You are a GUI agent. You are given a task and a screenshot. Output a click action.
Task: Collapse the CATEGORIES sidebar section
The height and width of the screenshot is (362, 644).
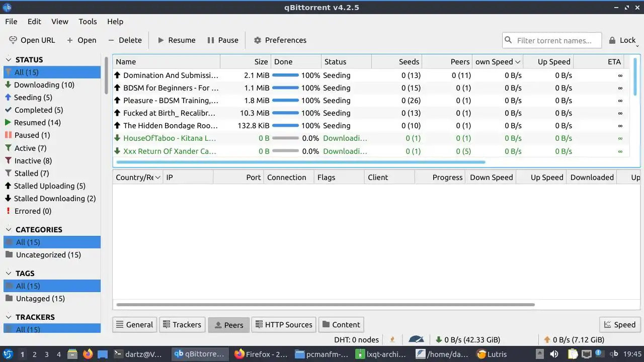tap(8, 230)
